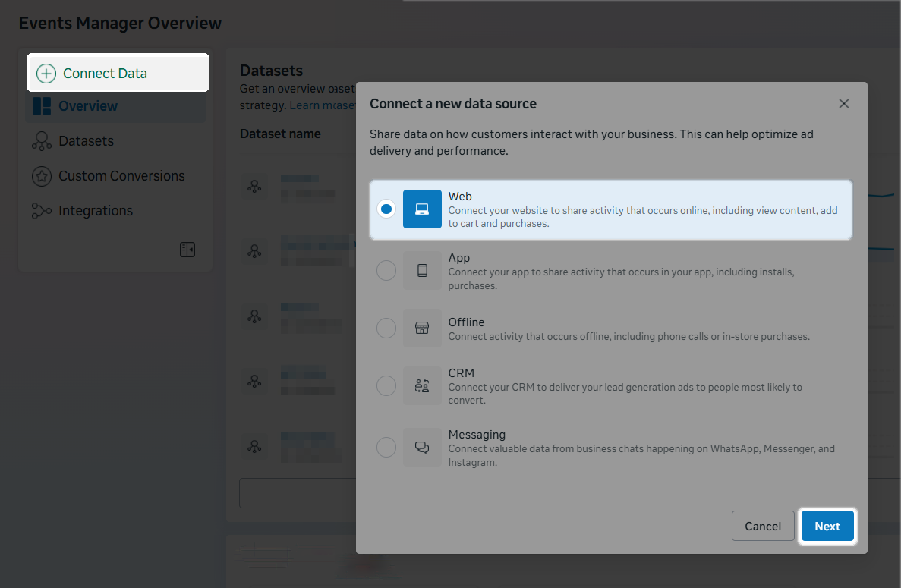Click the CRM people icon
Image resolution: width=901 pixels, height=588 pixels.
click(x=422, y=385)
